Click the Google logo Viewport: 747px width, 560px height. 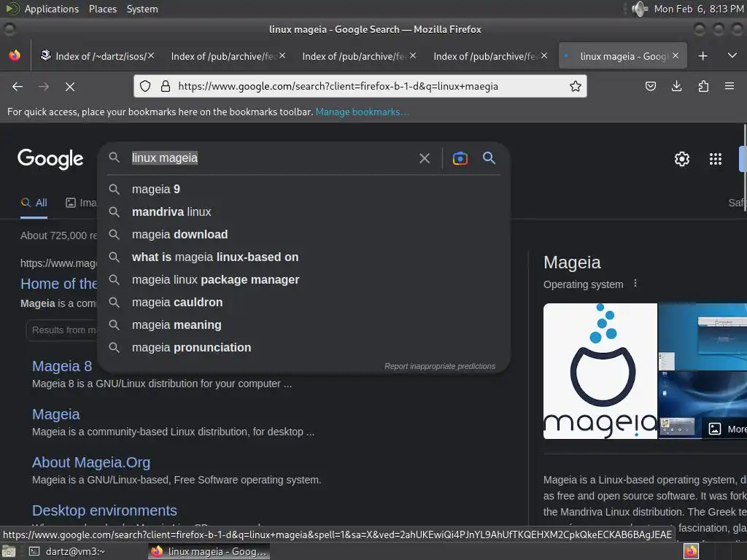coord(50,158)
